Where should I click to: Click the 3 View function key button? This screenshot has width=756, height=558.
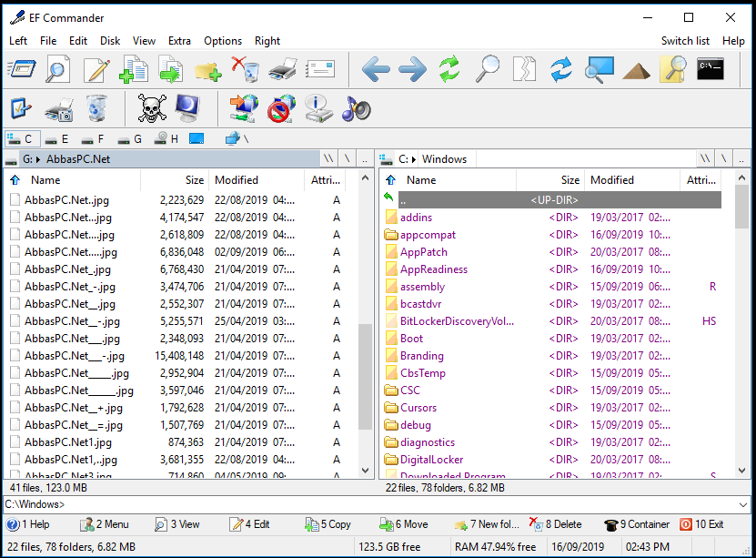coord(177,524)
